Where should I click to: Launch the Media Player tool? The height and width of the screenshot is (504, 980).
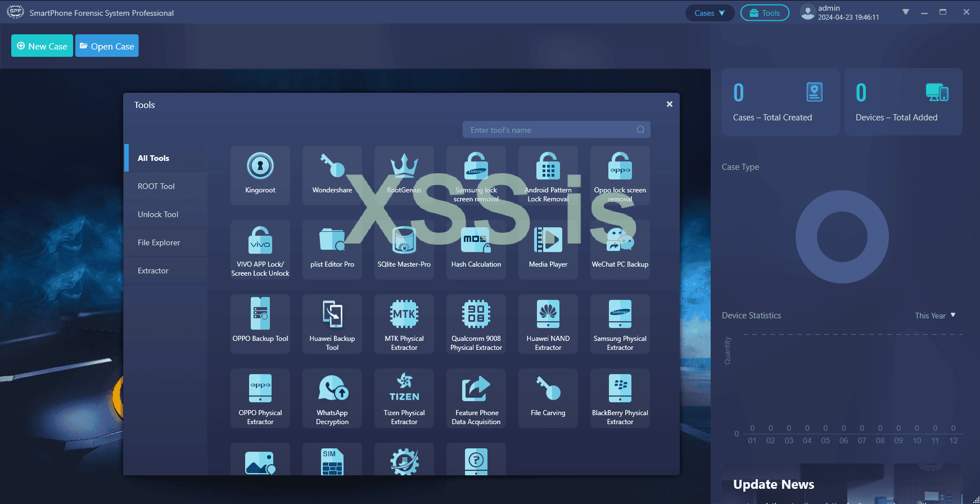(548, 250)
